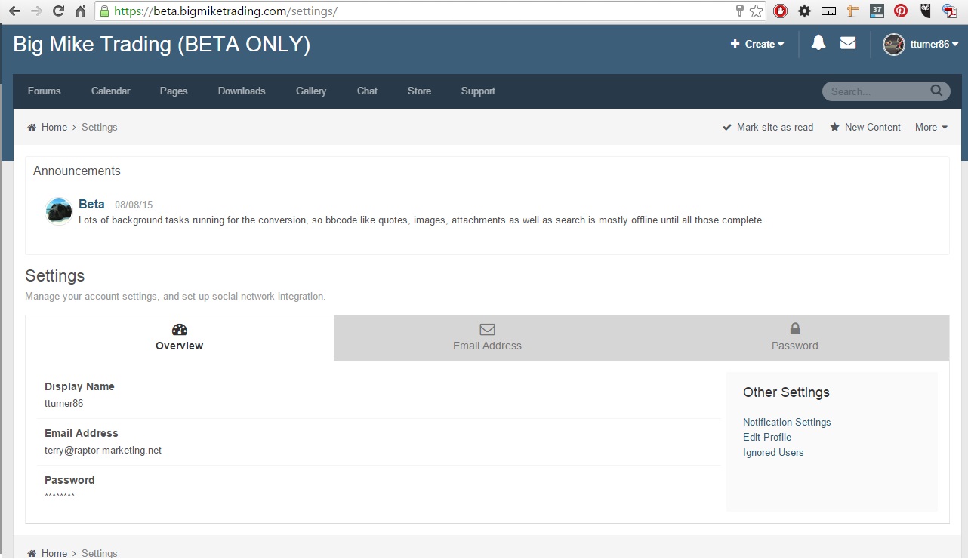The image size is (968, 560).
Task: Click the home icon in top breadcrumb
Action: (32, 127)
